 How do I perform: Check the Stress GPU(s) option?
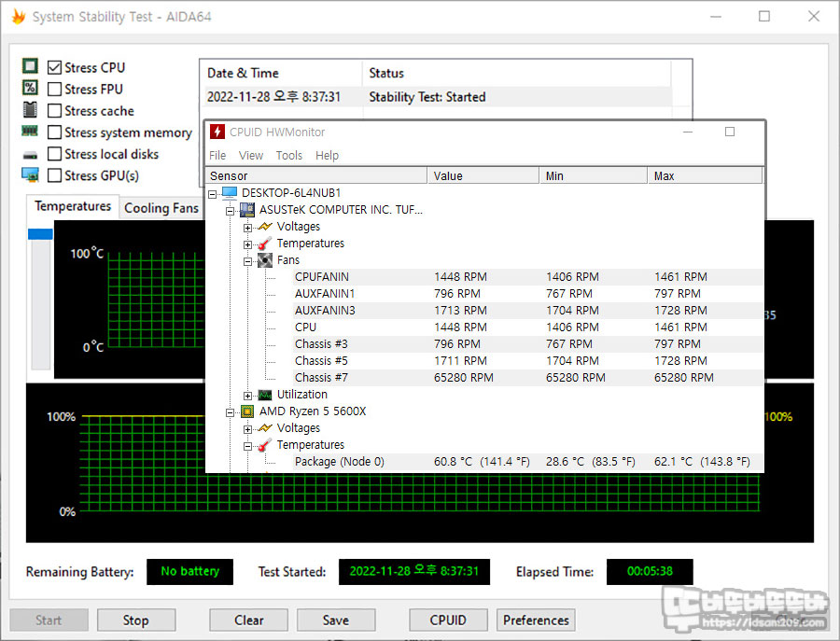pyautogui.click(x=54, y=175)
